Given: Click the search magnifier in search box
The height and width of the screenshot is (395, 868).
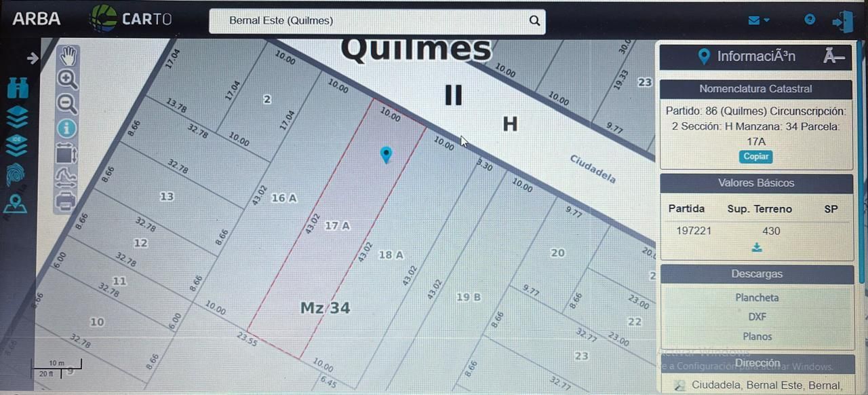Looking at the screenshot, I should [x=534, y=20].
